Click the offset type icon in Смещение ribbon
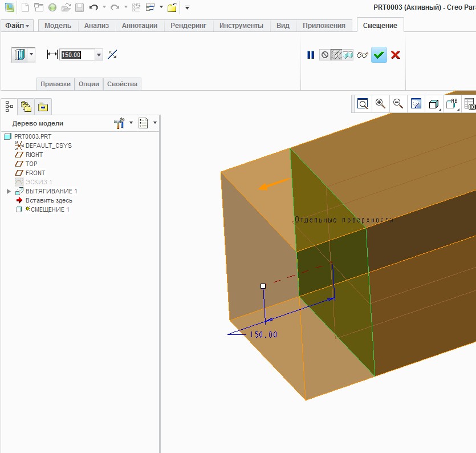 coord(19,55)
